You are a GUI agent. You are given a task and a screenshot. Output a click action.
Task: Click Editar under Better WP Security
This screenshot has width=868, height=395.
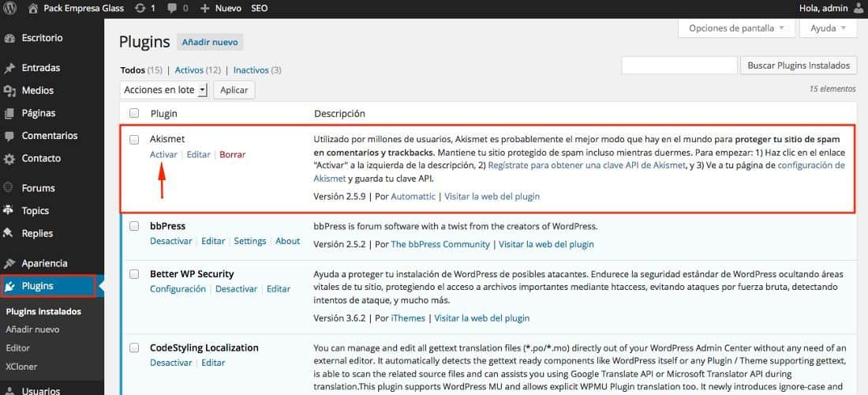pos(279,288)
